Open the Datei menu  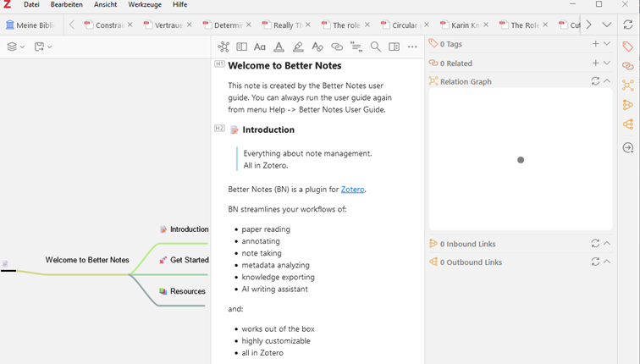(31, 4)
